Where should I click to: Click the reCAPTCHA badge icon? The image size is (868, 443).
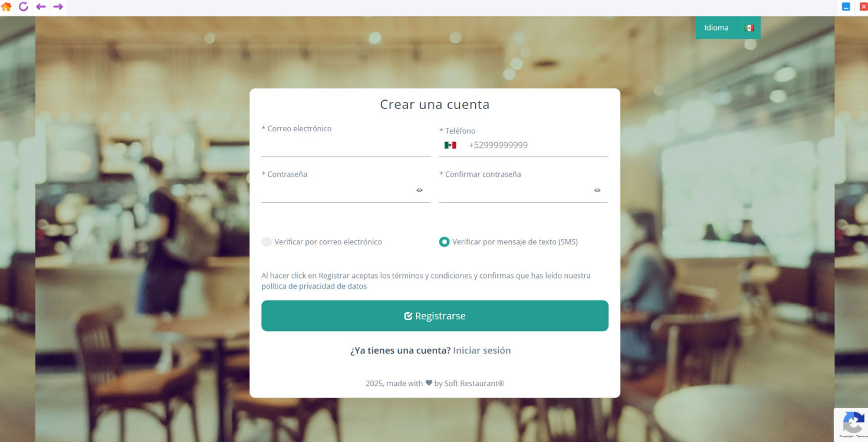(853, 423)
